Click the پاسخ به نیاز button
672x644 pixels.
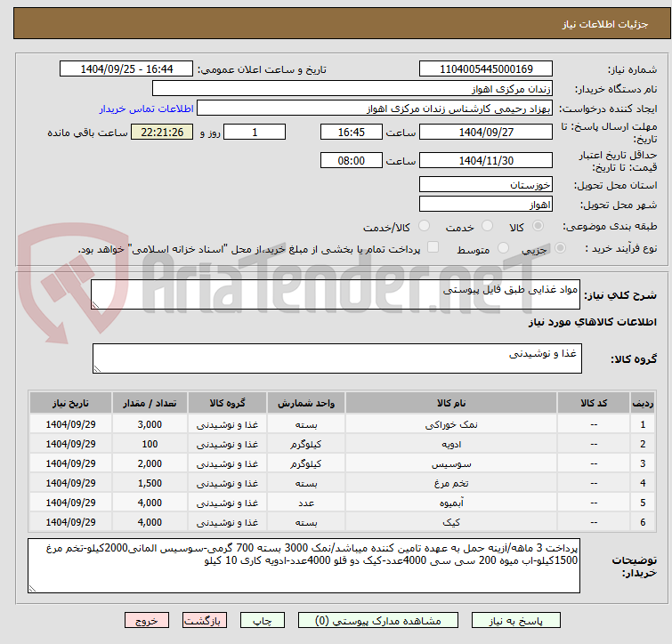click(x=516, y=621)
